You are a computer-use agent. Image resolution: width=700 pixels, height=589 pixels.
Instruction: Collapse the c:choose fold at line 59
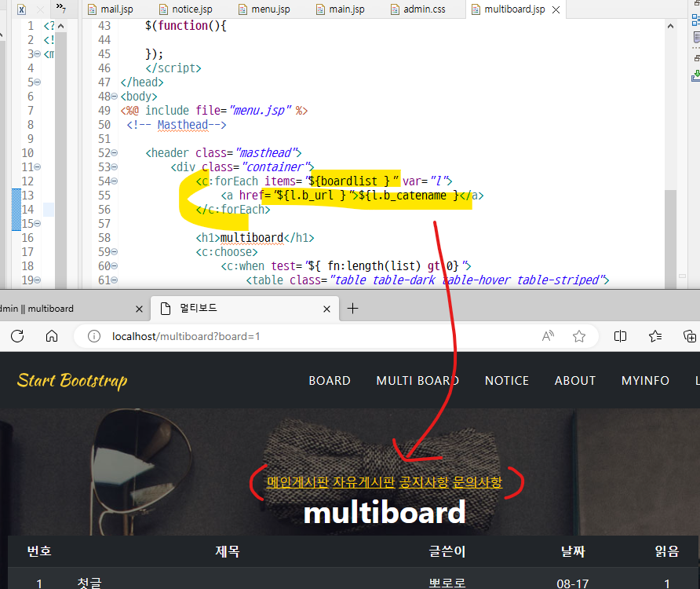point(115,252)
